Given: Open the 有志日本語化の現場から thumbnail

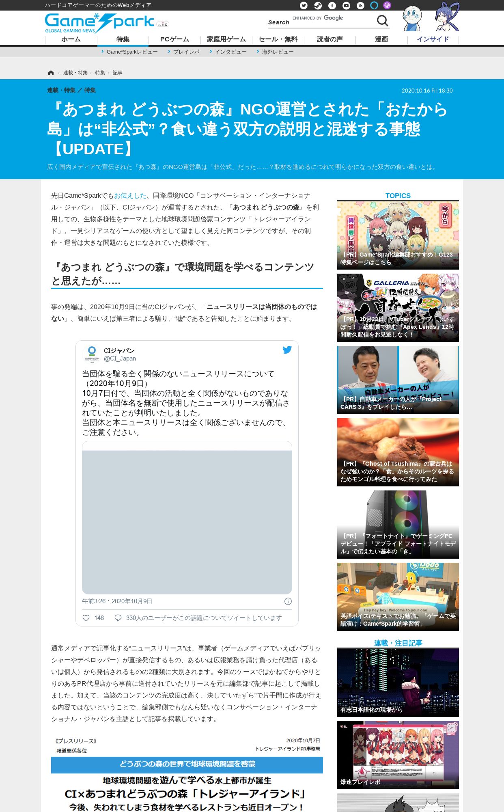Looking at the screenshot, I should 398,682.
